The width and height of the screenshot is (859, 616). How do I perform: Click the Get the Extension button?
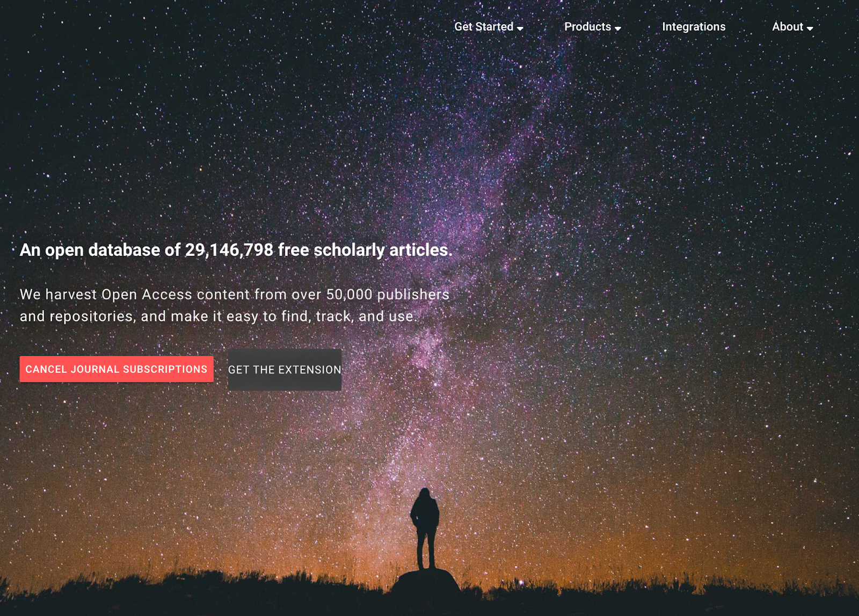[285, 370]
